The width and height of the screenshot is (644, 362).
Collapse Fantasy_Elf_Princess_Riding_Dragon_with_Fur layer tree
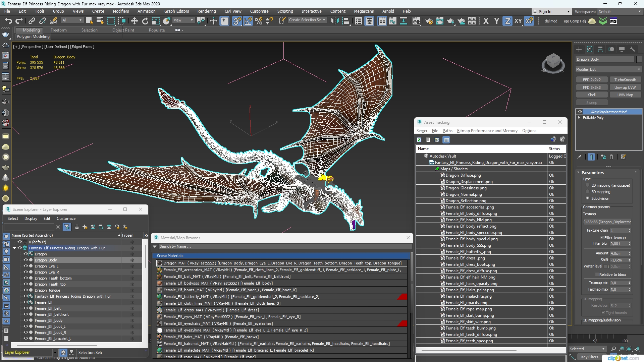(14, 248)
